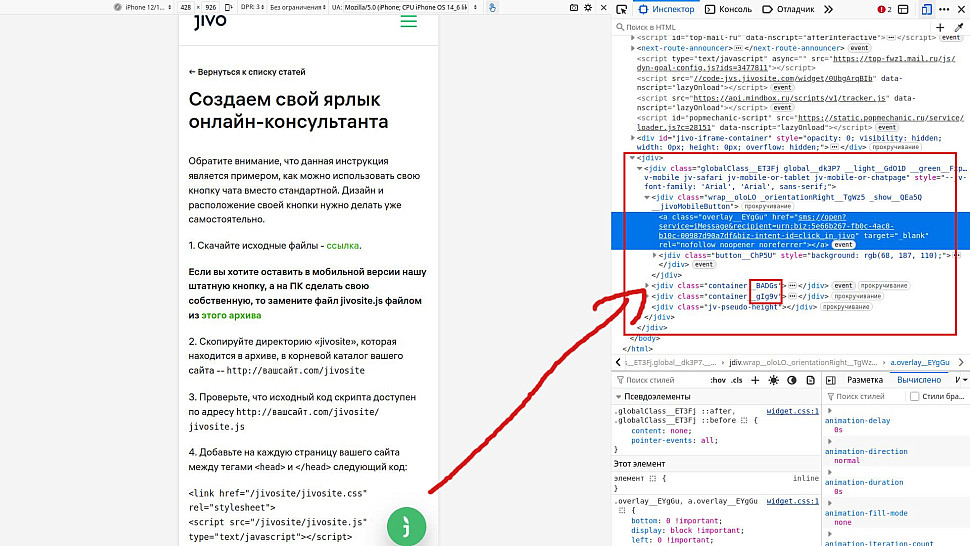Show more developer tools tabs

[x=828, y=9]
